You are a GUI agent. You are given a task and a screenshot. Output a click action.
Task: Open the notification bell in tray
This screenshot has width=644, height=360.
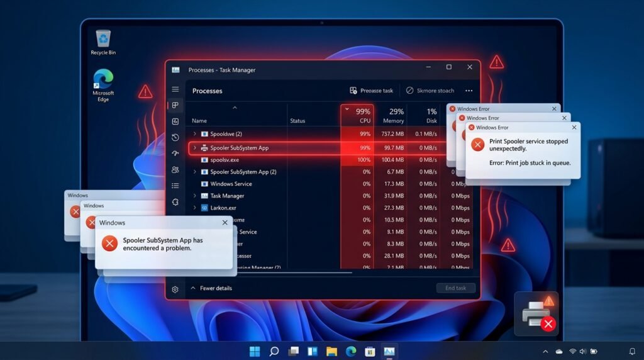coord(632,351)
